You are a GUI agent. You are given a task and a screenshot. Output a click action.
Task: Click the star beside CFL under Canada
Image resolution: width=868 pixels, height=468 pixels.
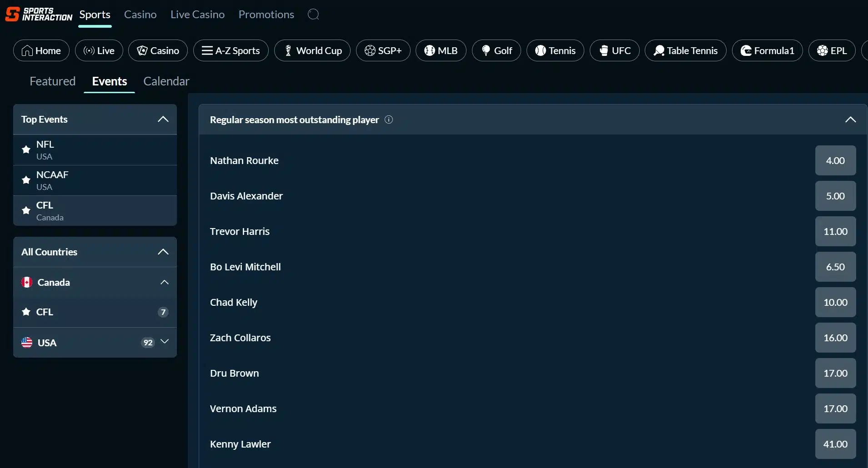[x=26, y=312]
